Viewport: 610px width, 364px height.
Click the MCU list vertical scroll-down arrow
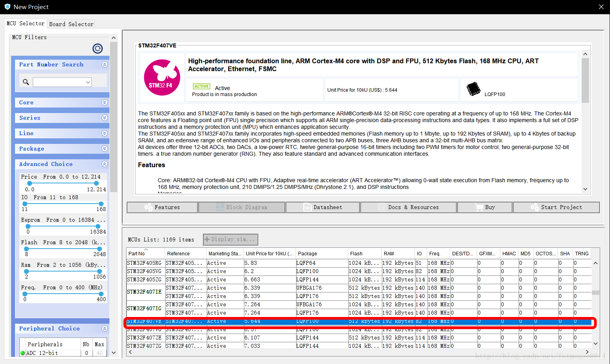click(x=595, y=343)
